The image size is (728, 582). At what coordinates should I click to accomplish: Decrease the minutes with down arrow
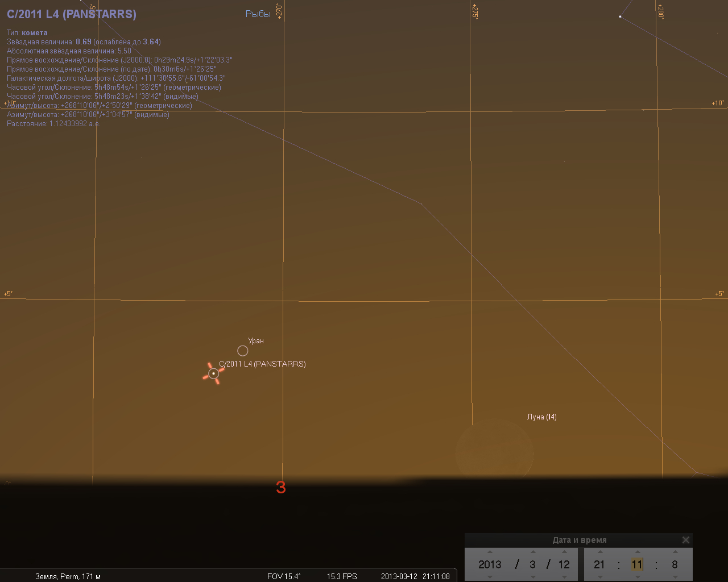[x=637, y=577]
